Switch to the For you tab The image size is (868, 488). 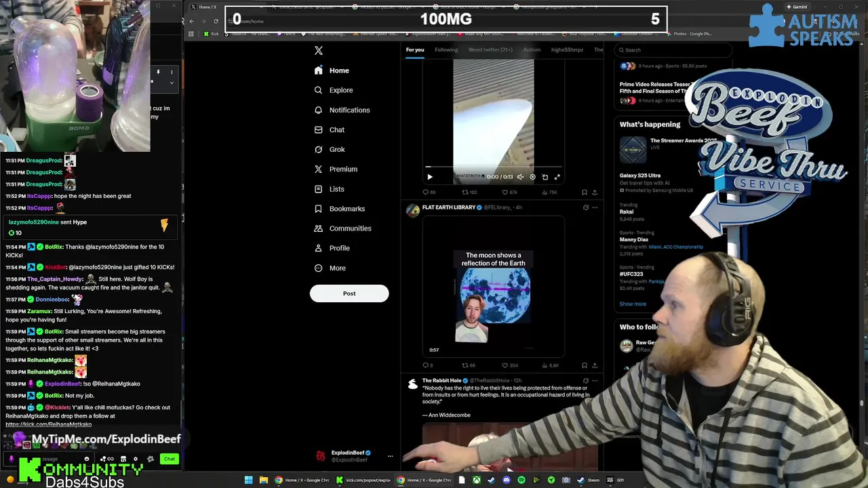click(415, 49)
